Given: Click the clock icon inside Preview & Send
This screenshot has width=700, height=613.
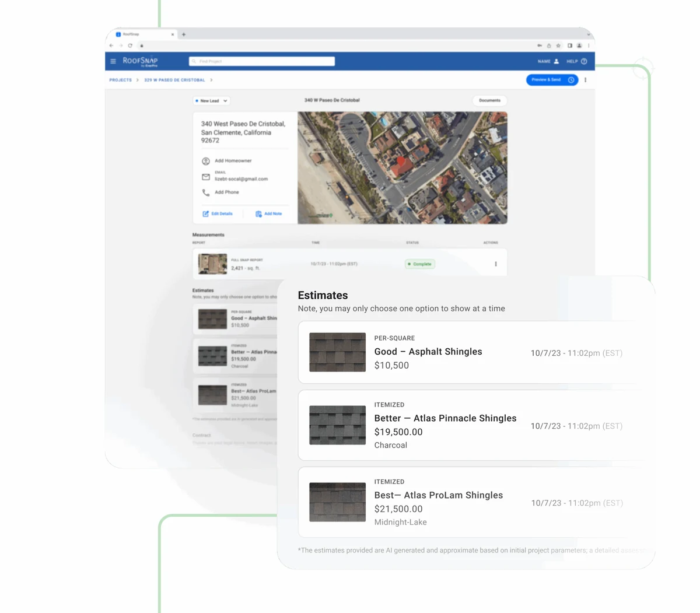Looking at the screenshot, I should coord(570,80).
